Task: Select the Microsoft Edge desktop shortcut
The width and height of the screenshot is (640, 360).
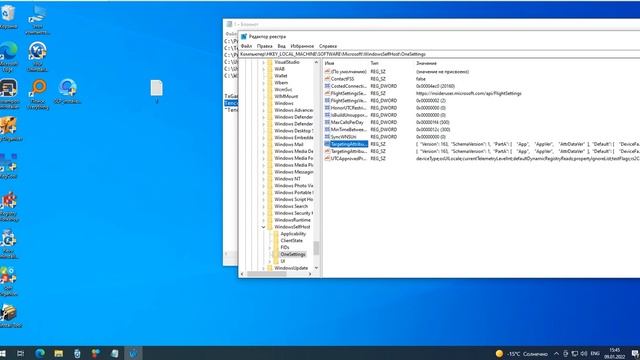Action: pos(9,56)
